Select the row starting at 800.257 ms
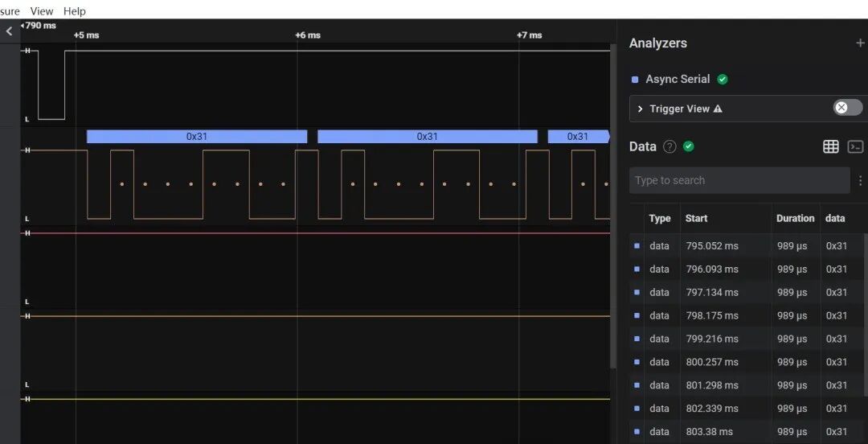Image resolution: width=868 pixels, height=444 pixels. pos(746,362)
